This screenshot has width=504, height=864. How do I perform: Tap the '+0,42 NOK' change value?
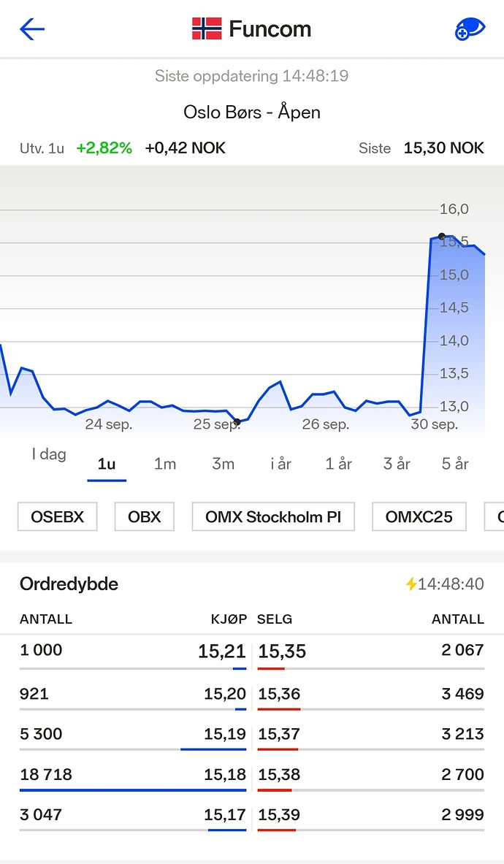[185, 148]
